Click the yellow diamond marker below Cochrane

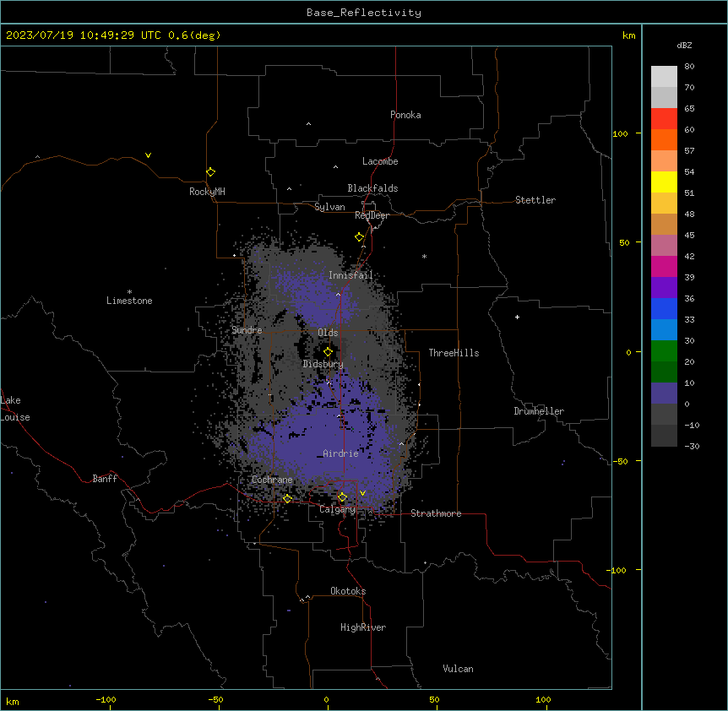click(x=287, y=498)
